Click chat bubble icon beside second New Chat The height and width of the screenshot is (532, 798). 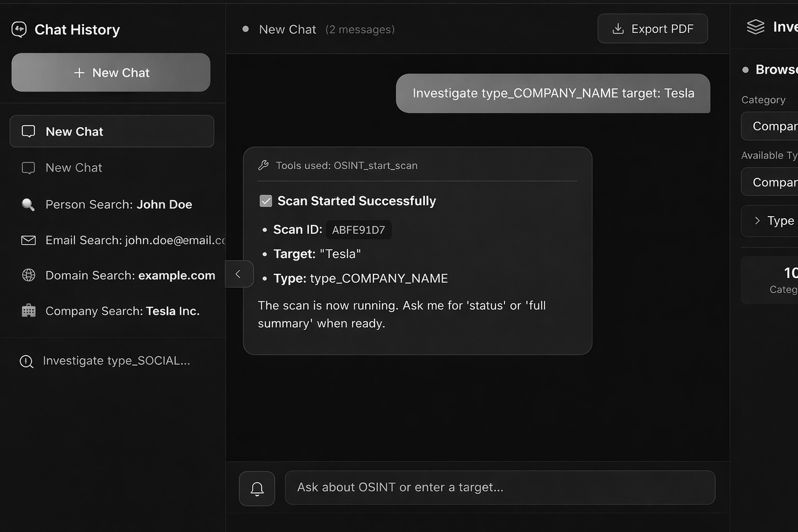28,167
